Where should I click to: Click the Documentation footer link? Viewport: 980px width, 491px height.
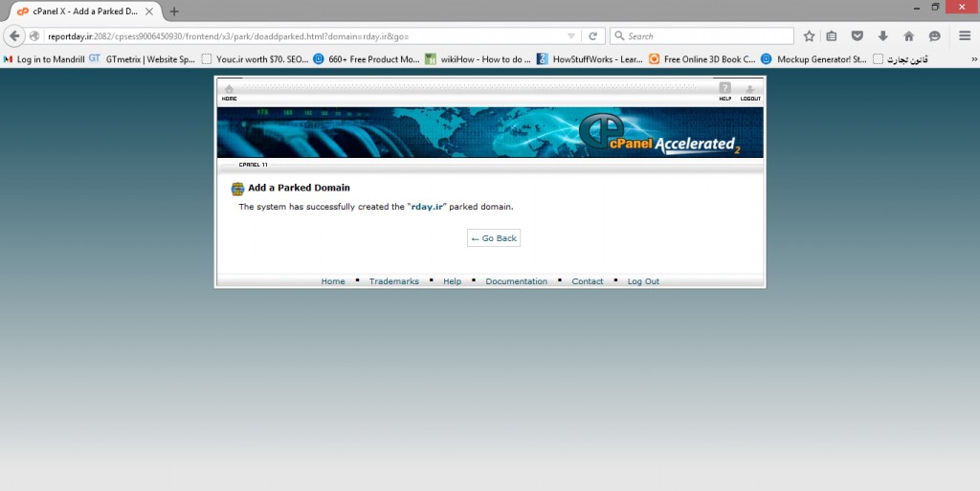pos(516,281)
